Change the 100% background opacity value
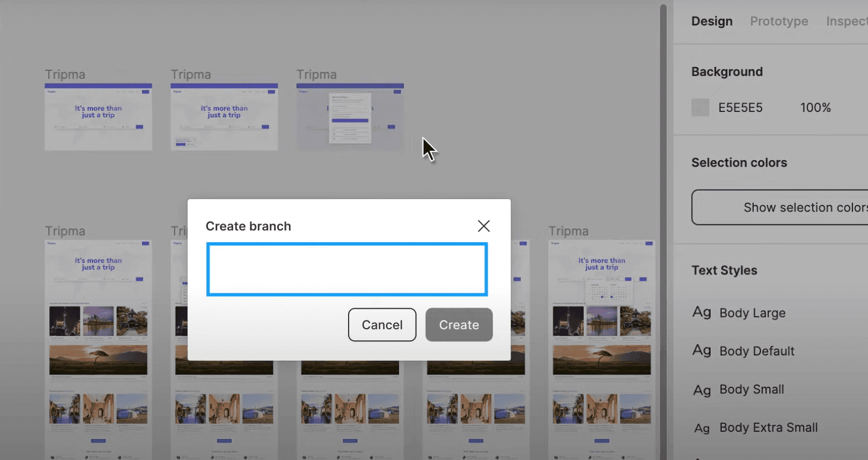The width and height of the screenshot is (868, 460). click(x=815, y=107)
